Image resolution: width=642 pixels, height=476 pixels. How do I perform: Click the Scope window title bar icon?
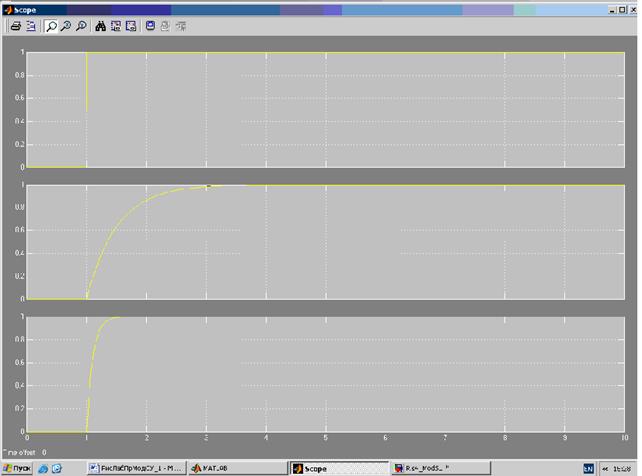point(7,10)
